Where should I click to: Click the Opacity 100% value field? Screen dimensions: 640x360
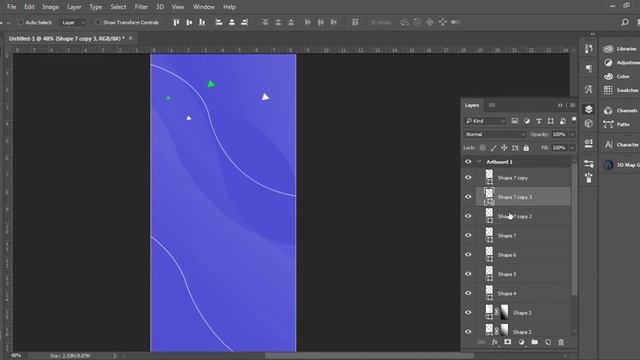[x=559, y=134]
